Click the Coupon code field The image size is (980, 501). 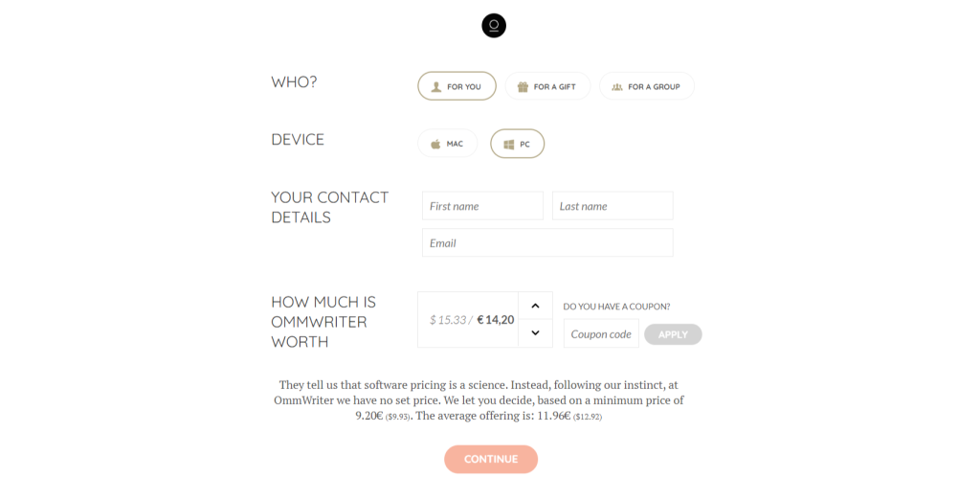pyautogui.click(x=601, y=334)
